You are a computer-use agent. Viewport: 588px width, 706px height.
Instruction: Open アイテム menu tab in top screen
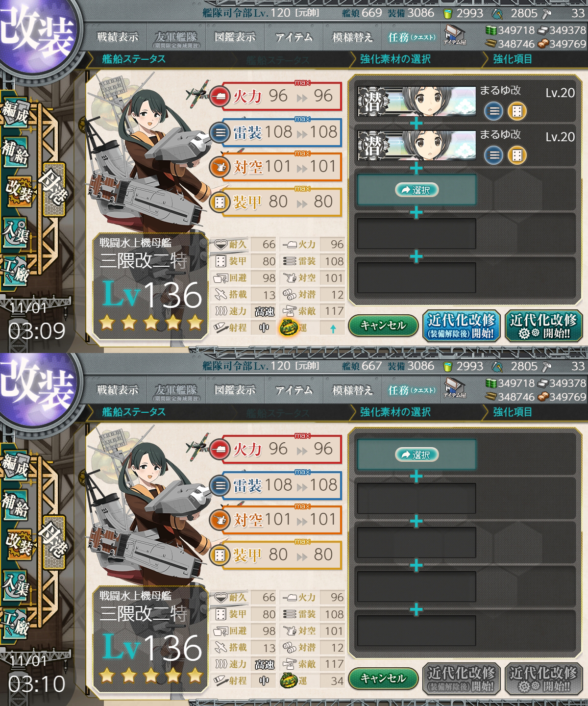294,37
